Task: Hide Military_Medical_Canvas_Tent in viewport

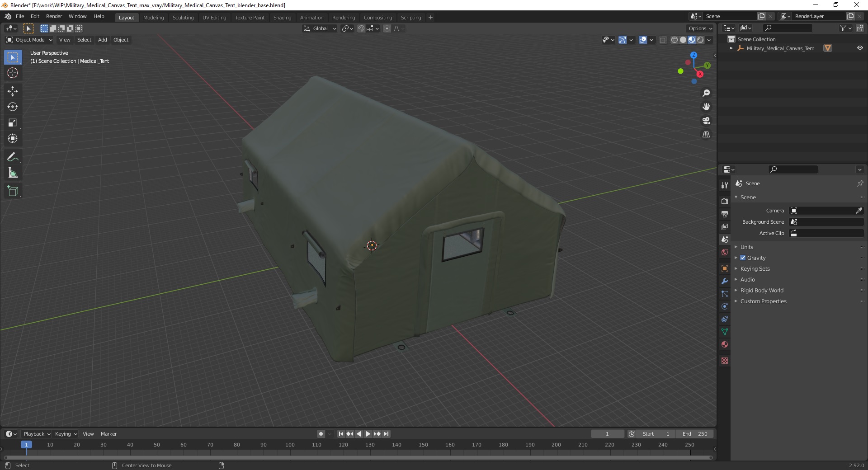Action: [x=860, y=48]
